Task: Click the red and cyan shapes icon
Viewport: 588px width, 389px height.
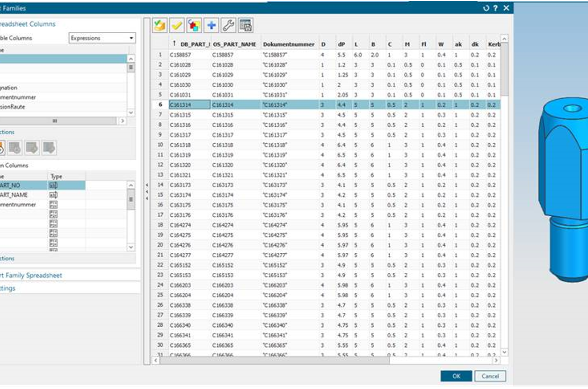Action: (194, 26)
